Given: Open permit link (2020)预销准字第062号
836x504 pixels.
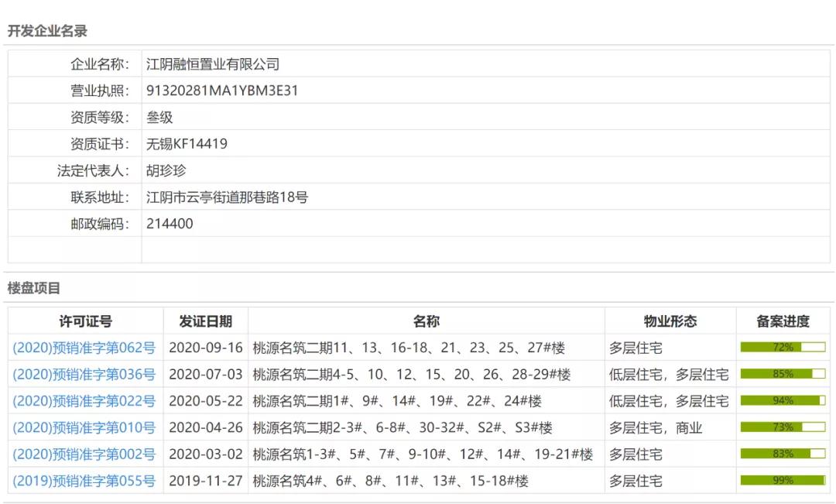Looking at the screenshot, I should [x=84, y=347].
